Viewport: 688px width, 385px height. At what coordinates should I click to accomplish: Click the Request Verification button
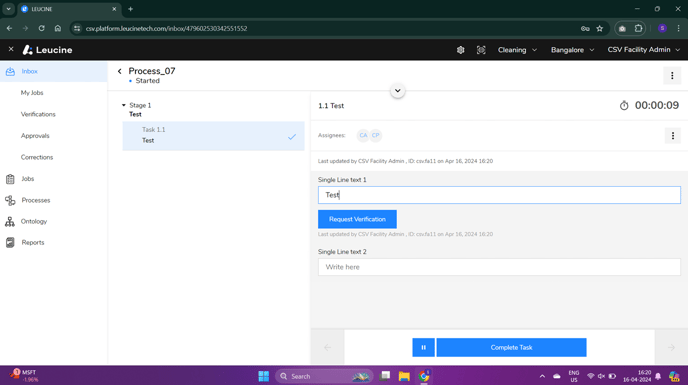357,219
